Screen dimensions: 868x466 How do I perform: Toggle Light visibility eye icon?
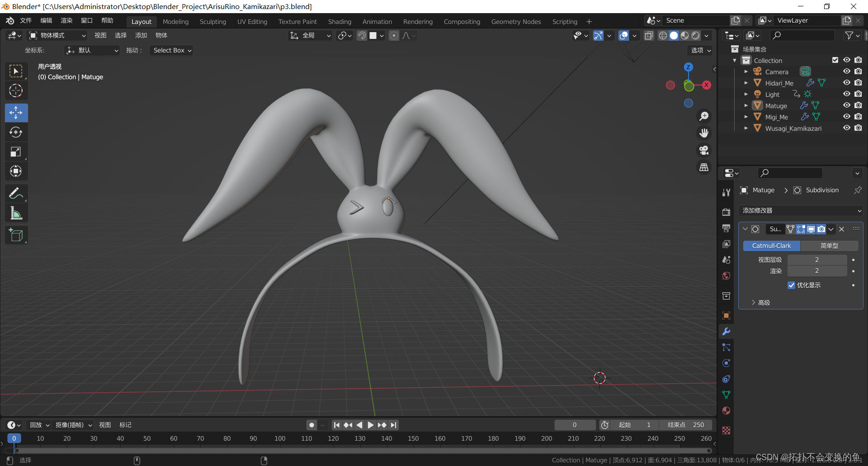(x=847, y=94)
